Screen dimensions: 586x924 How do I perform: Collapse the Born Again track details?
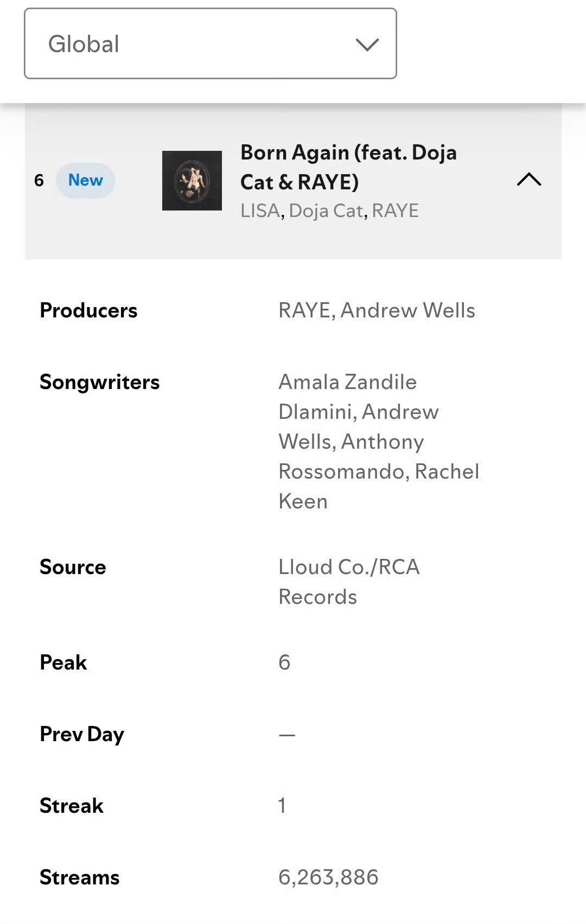click(x=529, y=180)
